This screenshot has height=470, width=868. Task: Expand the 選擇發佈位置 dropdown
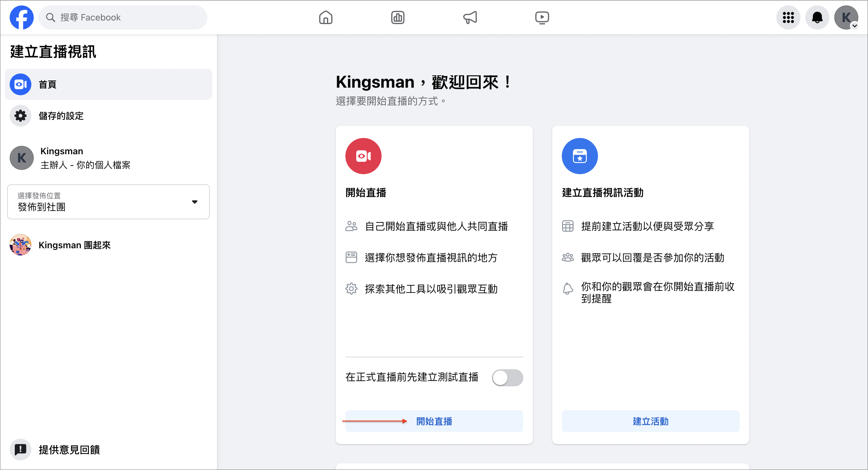(x=108, y=202)
